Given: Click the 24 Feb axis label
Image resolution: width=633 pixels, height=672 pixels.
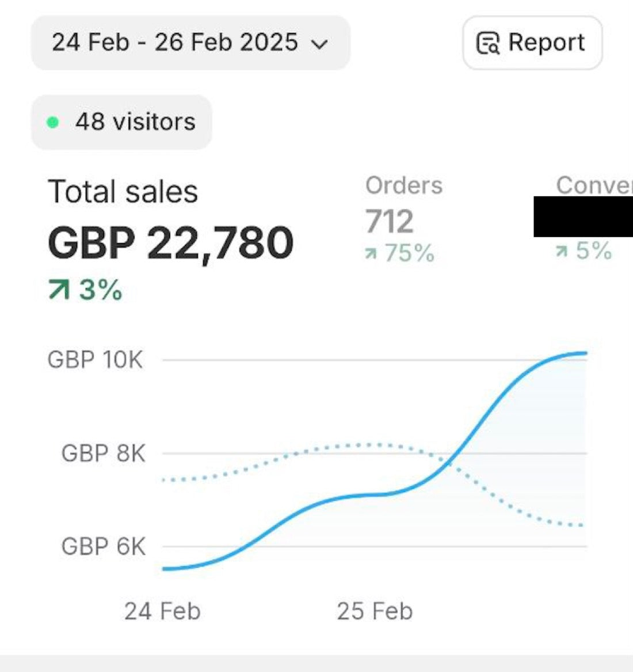Looking at the screenshot, I should (x=162, y=611).
